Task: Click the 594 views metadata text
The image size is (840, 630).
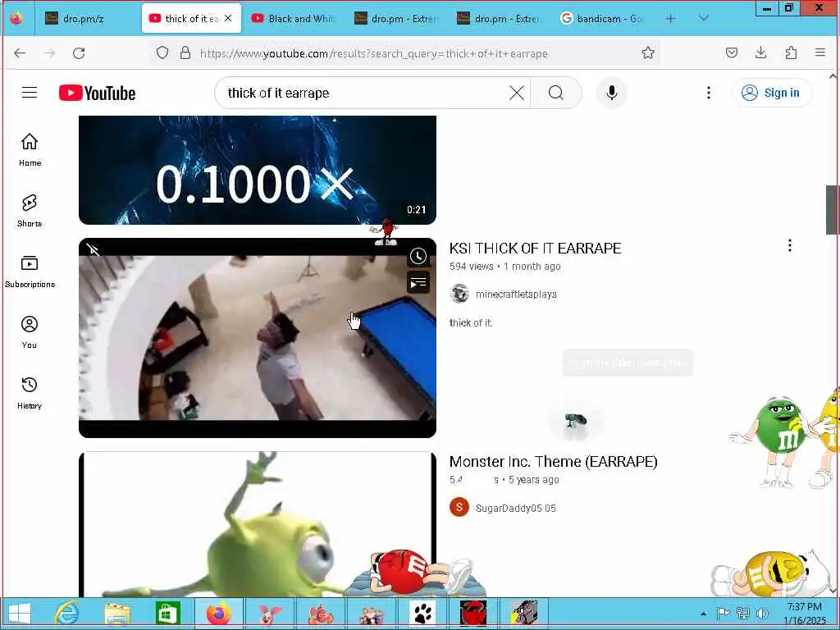Action: coord(472,267)
